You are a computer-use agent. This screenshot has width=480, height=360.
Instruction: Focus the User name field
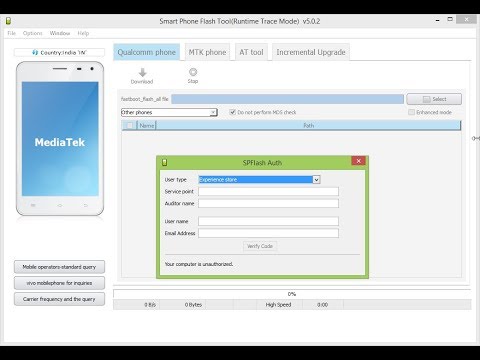(x=268, y=221)
